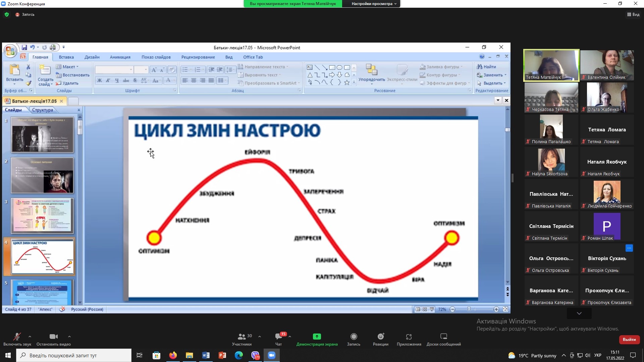Unmute microphone with Включить звук

[x=17, y=337]
